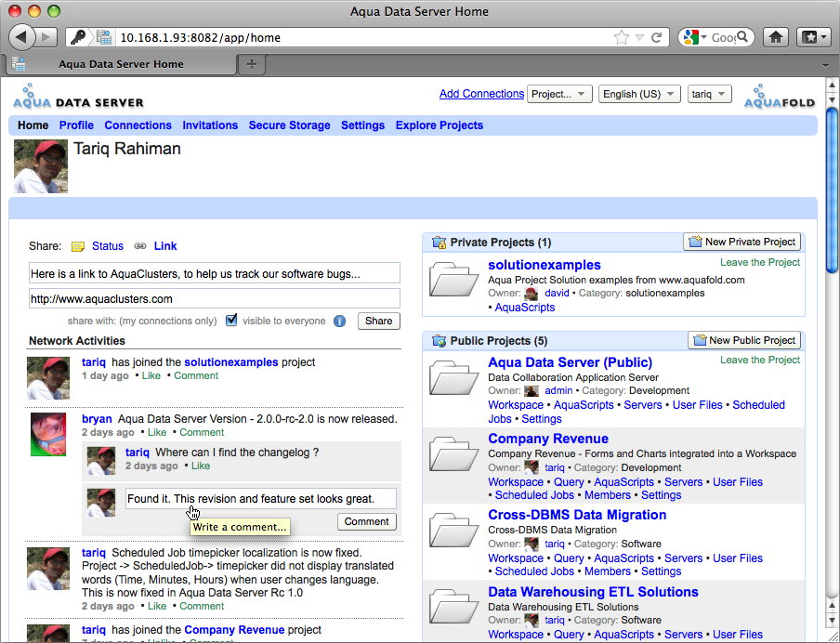
Task: Click Tariq Rahiman's profile photo
Action: [41, 166]
